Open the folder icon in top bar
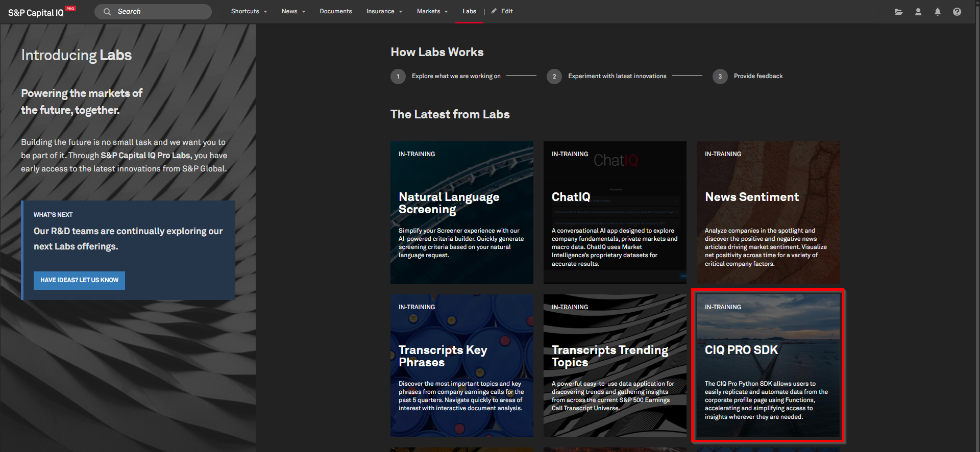Viewport: 980px width, 452px height. (x=899, y=12)
